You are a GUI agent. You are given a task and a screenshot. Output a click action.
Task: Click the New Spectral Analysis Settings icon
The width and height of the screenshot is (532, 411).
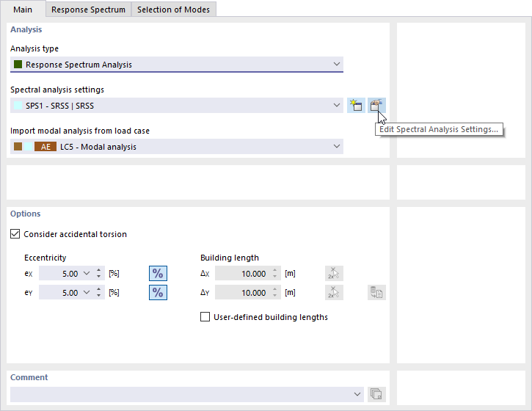[x=356, y=106]
